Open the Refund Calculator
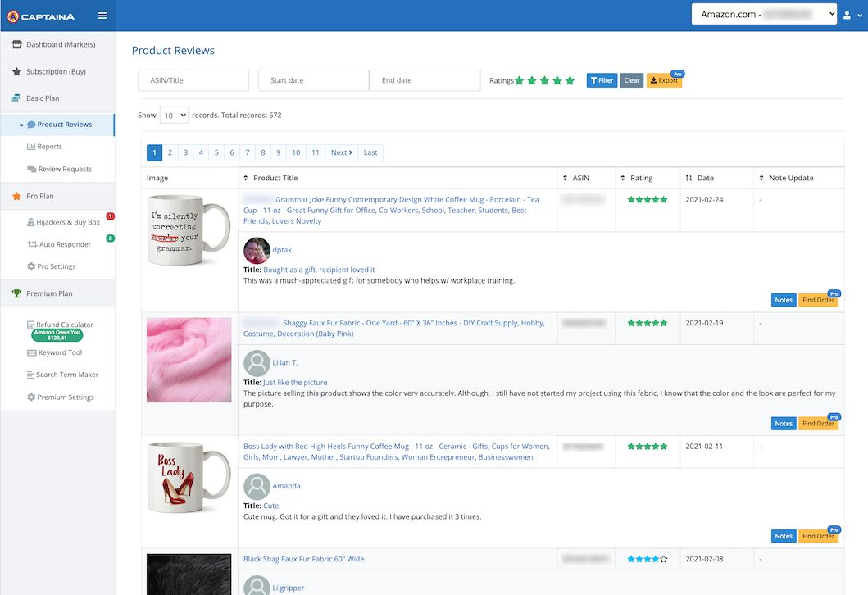 pyautogui.click(x=61, y=325)
